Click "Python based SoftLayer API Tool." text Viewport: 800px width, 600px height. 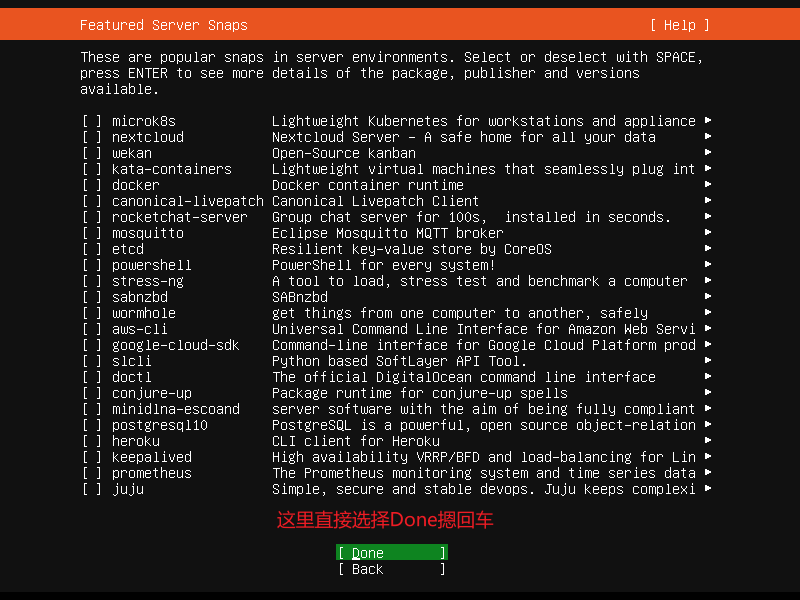pos(399,361)
